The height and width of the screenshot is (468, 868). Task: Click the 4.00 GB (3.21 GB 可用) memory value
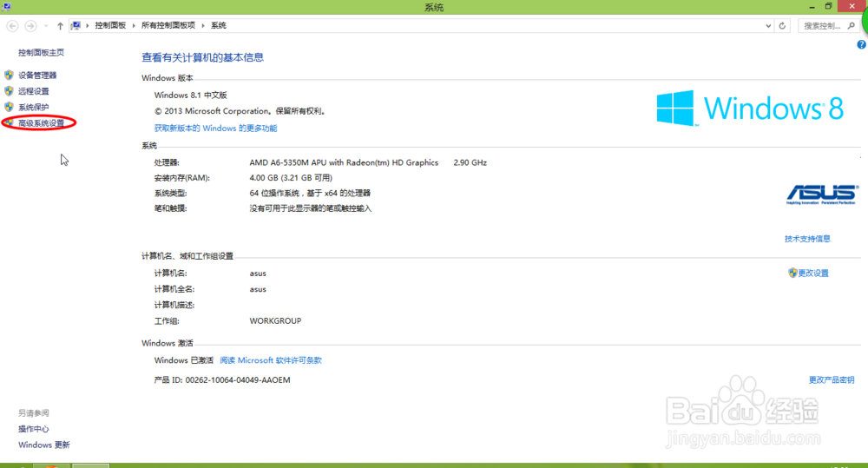point(291,178)
